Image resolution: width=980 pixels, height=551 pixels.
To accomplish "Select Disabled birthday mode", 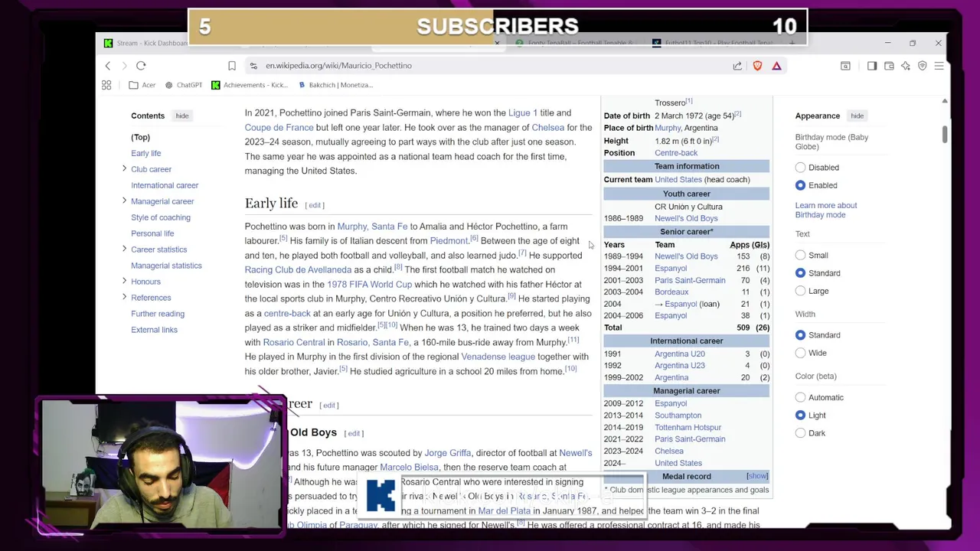I will pyautogui.click(x=800, y=168).
